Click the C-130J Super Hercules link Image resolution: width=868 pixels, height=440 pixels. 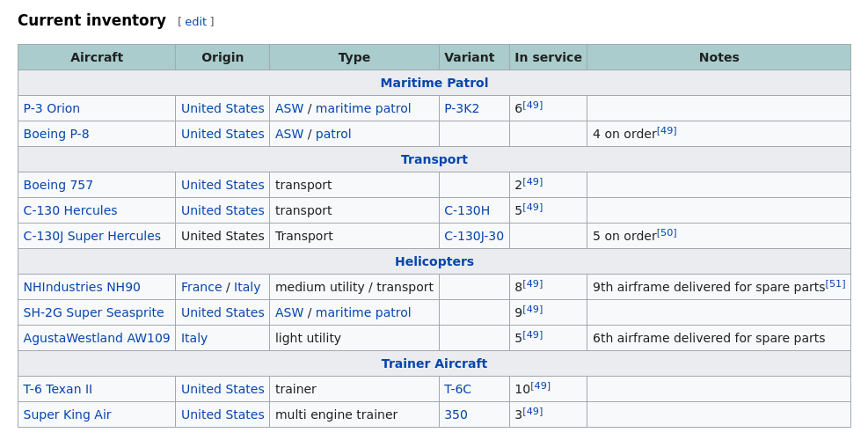click(x=92, y=237)
